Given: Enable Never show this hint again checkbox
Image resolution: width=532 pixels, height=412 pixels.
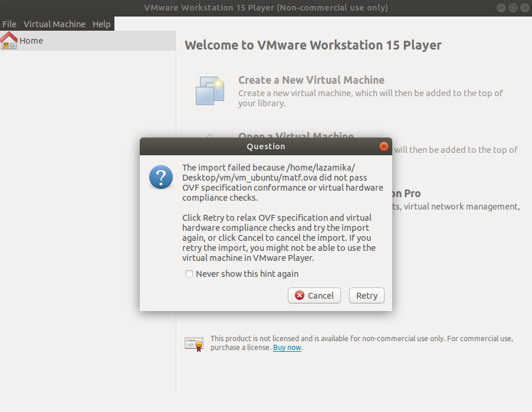Looking at the screenshot, I should 189,274.
